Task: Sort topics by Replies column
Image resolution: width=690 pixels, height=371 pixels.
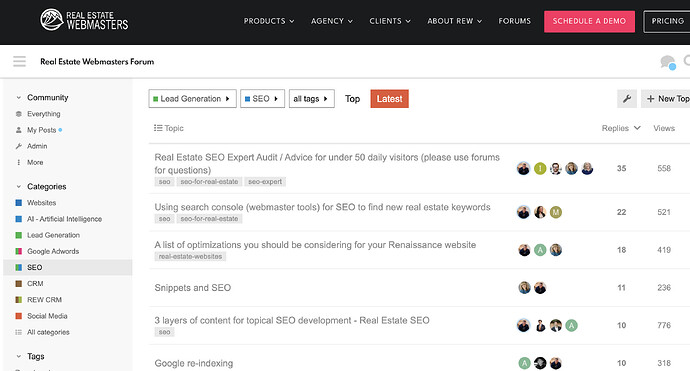Action: (x=620, y=128)
